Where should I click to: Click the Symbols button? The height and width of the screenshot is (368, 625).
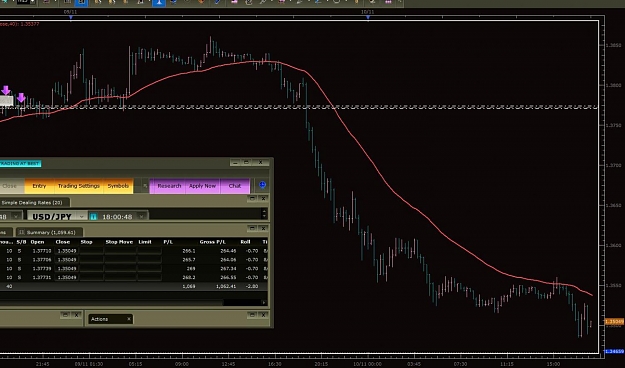118,186
